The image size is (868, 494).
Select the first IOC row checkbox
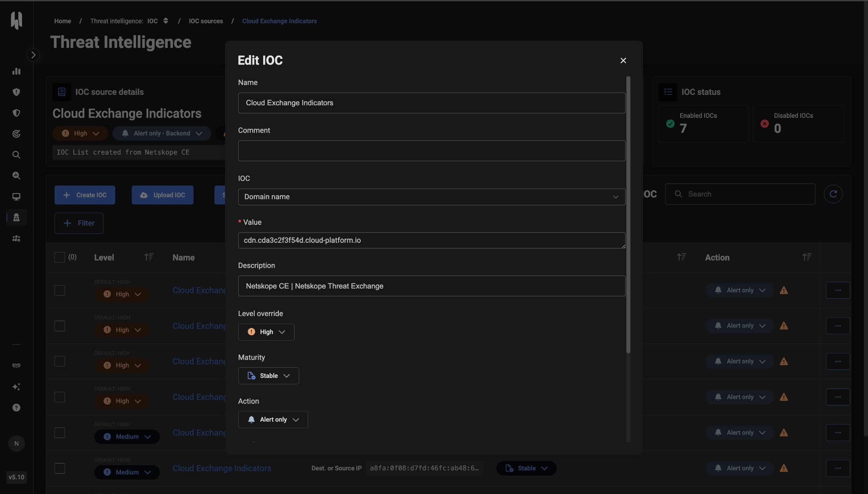point(60,290)
